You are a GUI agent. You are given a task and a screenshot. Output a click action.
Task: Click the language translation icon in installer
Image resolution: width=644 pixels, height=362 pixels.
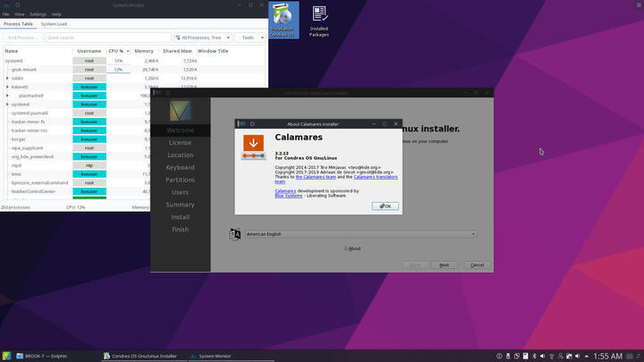pyautogui.click(x=235, y=234)
